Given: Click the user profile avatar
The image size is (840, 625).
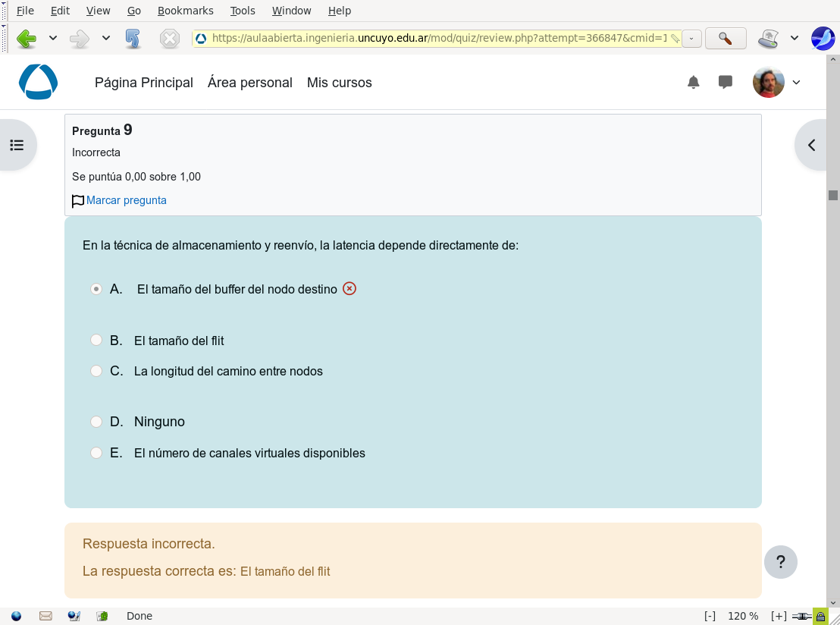Looking at the screenshot, I should point(768,82).
